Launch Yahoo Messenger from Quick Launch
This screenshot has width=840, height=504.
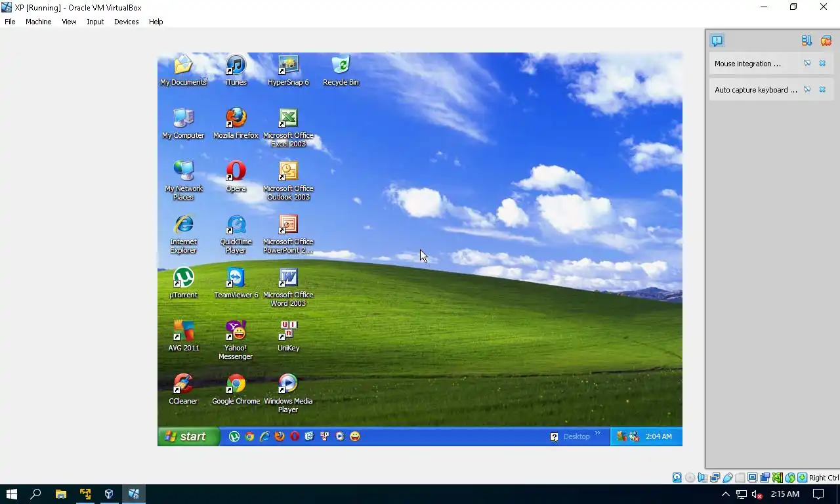[355, 436]
